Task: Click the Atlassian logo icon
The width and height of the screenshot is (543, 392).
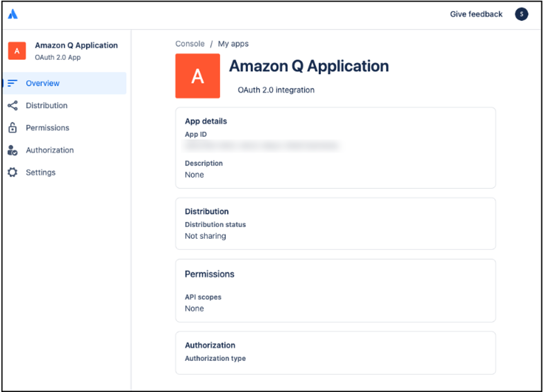Action: 13,14
